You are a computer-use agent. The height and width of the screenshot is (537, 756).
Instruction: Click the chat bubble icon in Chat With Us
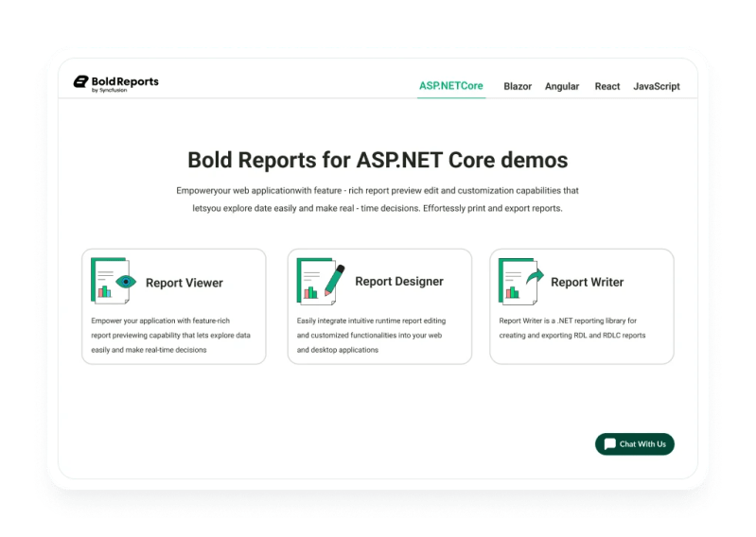610,443
